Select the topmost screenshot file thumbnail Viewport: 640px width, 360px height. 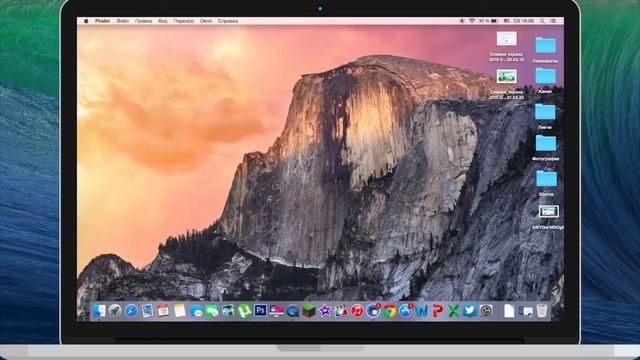pos(507,39)
